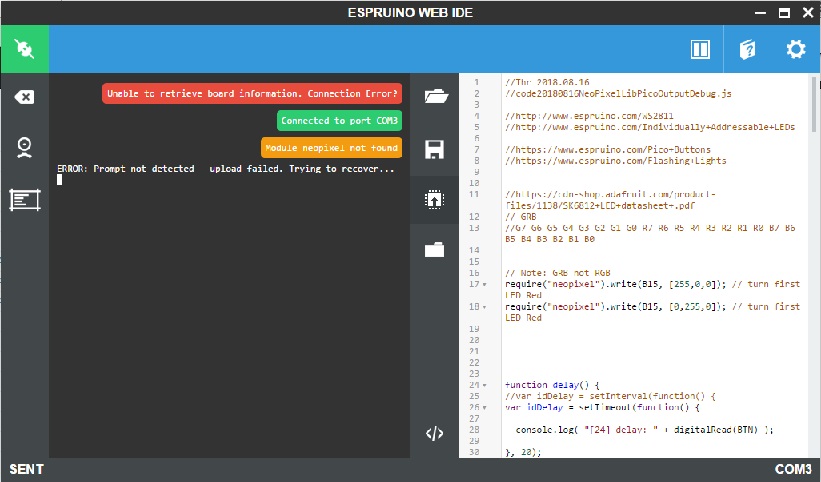Open Settings via the gear icon
821x482 pixels.
coord(796,49)
